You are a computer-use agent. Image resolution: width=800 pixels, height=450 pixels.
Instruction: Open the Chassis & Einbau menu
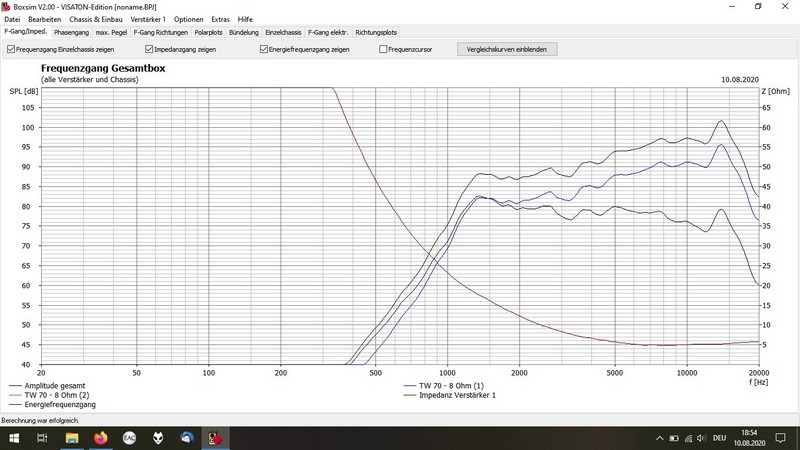(x=96, y=19)
